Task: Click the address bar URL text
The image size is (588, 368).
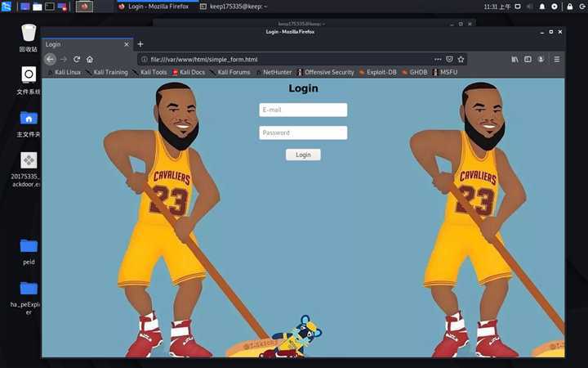Action: (204, 60)
